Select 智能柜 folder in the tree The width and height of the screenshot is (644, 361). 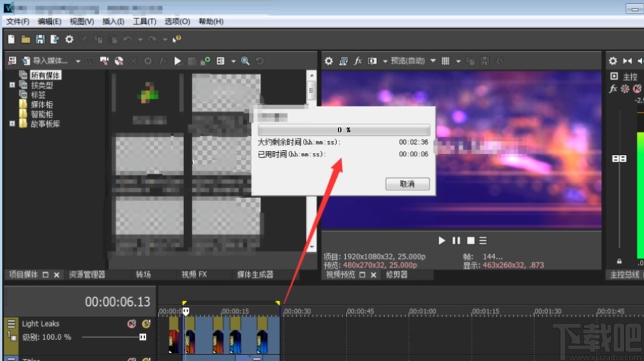[x=42, y=114]
